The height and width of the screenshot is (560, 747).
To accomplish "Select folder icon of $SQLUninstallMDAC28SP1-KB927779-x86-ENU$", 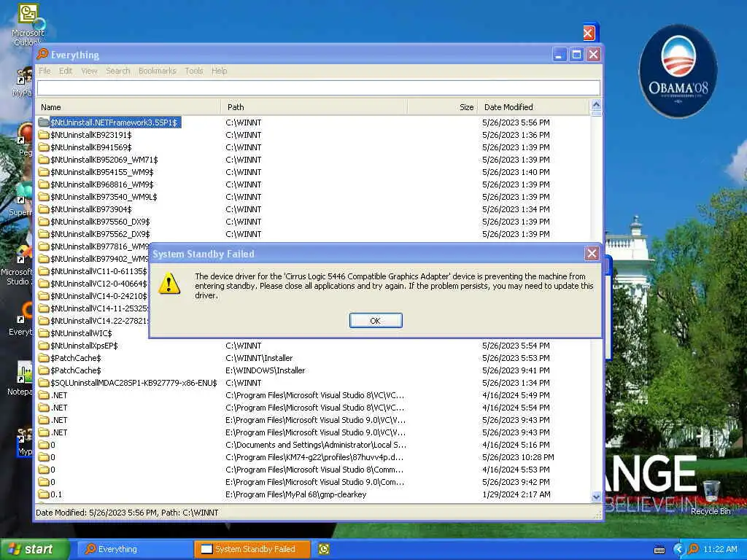I will 44,382.
